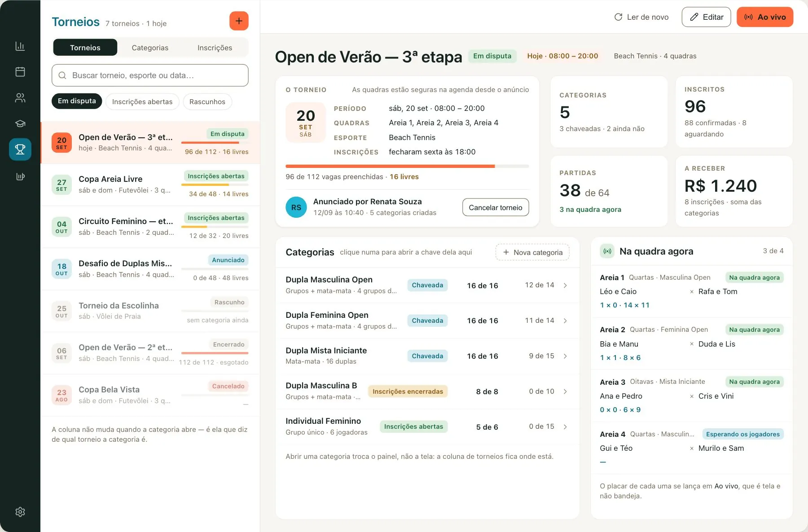This screenshot has width=808, height=532.
Task: Open the Ao vivo screen button
Action: click(765, 17)
